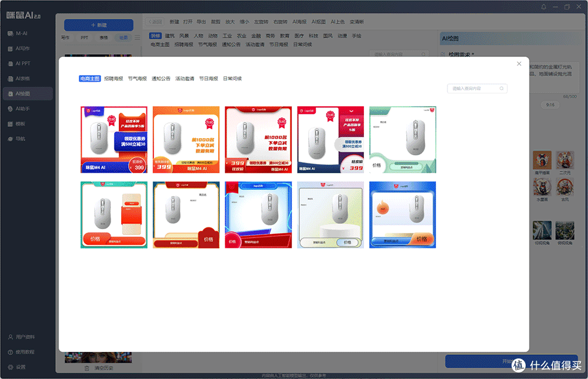The height and width of the screenshot is (379, 588).
Task: Click the notification bell in the title bar
Action: (543, 6)
